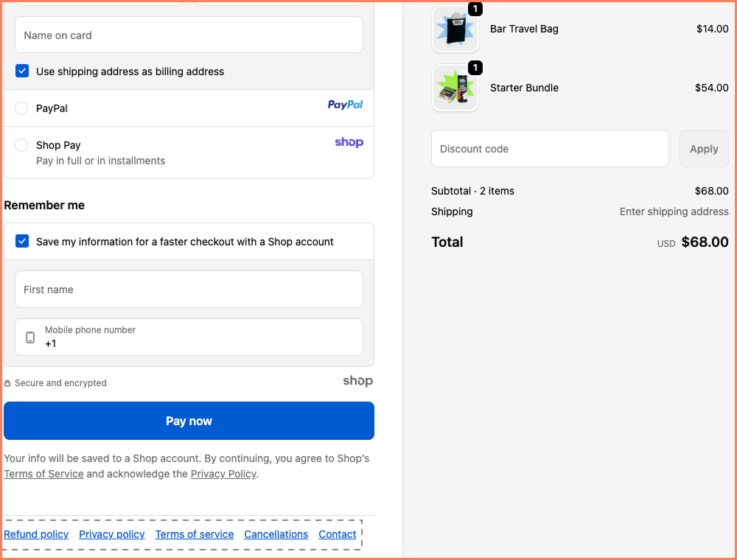Screen dimensions: 737x560
Task: Click the purple shop logo beside Shop Pay
Action: click(x=349, y=142)
